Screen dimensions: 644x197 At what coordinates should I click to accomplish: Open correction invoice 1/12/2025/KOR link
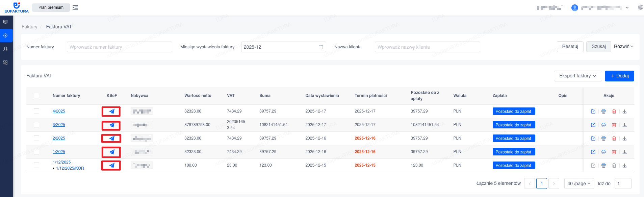tap(70, 168)
